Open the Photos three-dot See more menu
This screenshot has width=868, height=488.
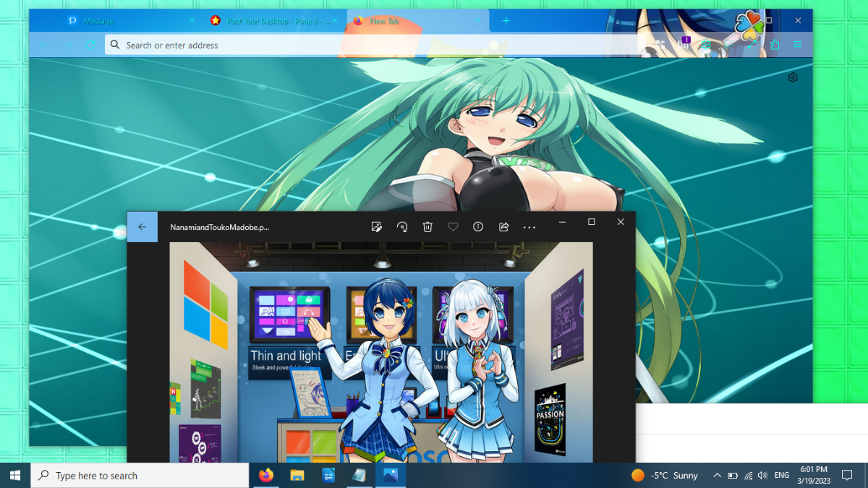[529, 227]
